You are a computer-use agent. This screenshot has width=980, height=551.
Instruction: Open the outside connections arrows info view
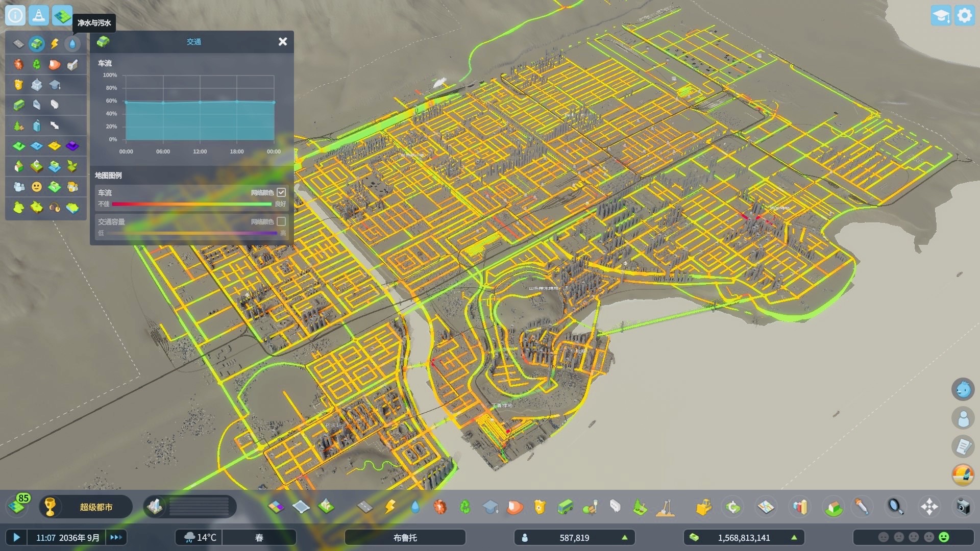pos(55,126)
